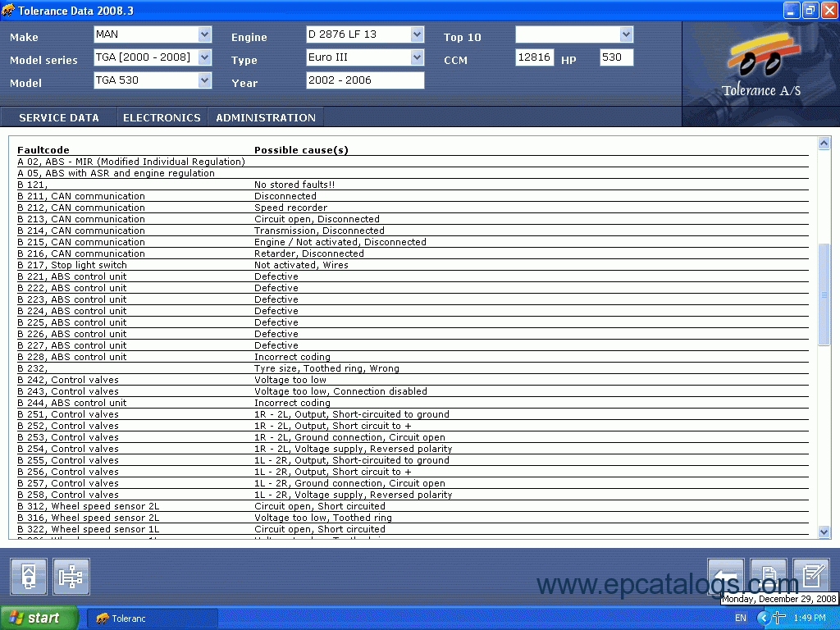
Task: Click the Tolerance Data app icon in title bar
Action: [8, 10]
